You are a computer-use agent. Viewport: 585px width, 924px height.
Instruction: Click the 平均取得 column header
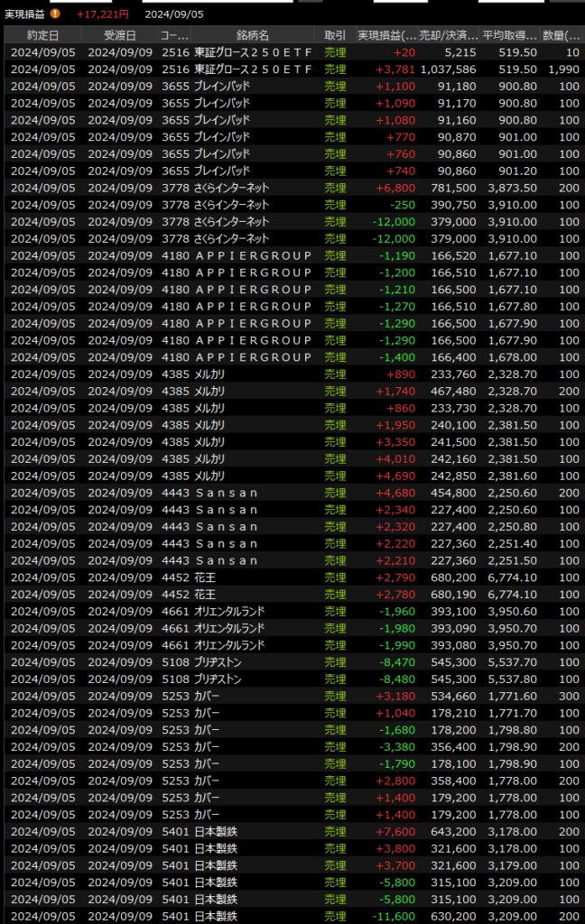[x=510, y=35]
